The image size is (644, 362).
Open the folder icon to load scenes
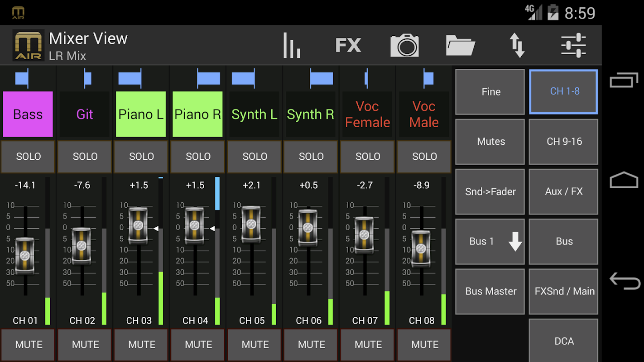460,45
